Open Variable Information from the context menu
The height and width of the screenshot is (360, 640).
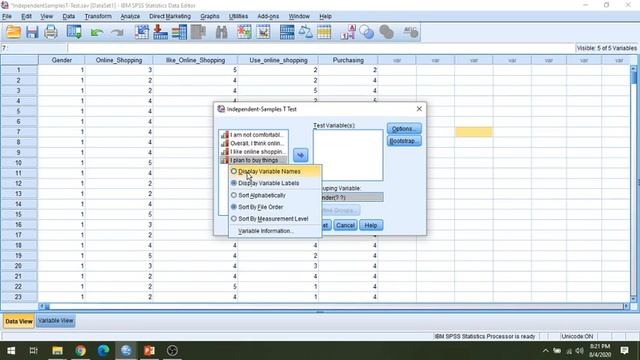coord(275,231)
